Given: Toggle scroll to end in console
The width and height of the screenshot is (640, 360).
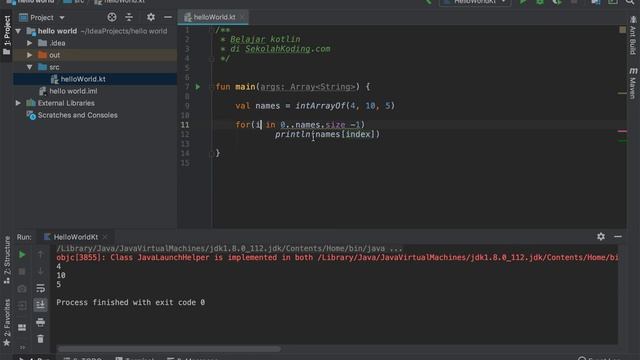Looking at the screenshot, I should tap(40, 305).
